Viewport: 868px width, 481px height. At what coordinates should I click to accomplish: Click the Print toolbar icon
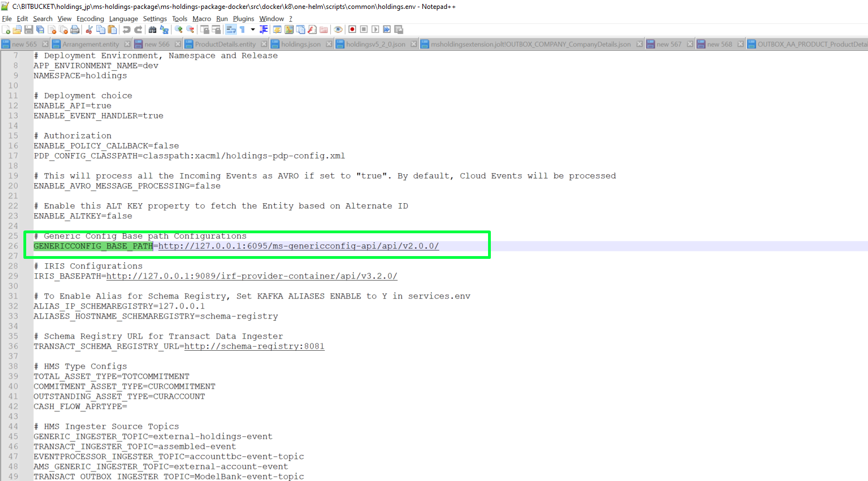[x=75, y=30]
